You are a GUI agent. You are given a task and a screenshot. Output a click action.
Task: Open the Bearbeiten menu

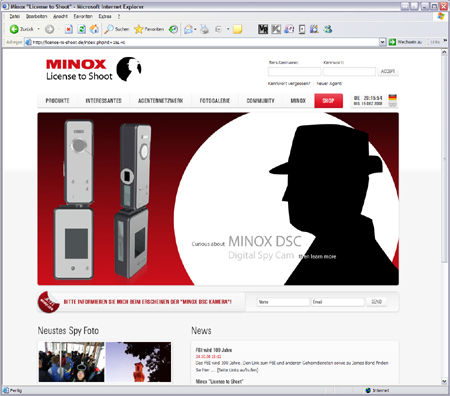pyautogui.click(x=36, y=16)
